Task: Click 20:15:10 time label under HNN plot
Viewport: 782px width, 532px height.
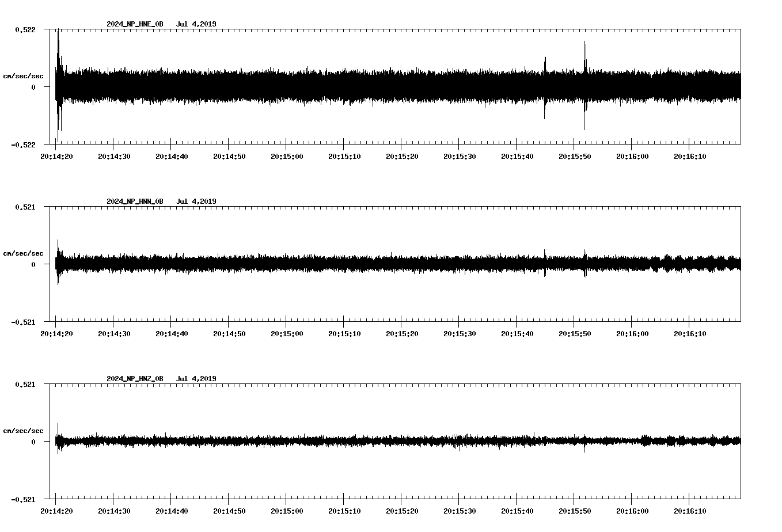Action: 344,334
